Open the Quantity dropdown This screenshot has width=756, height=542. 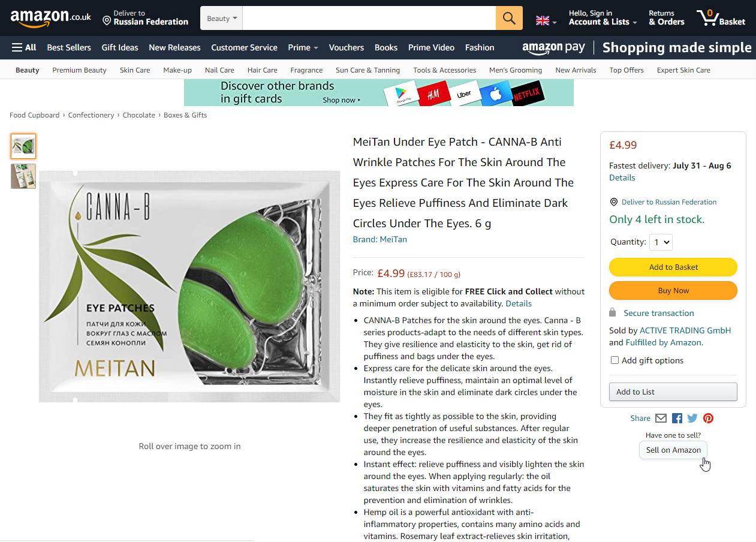click(x=661, y=242)
